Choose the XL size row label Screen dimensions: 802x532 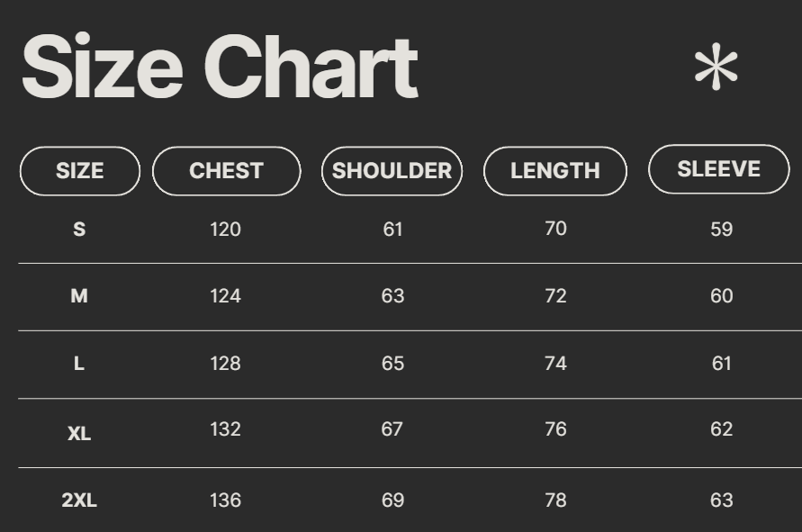[x=79, y=433]
